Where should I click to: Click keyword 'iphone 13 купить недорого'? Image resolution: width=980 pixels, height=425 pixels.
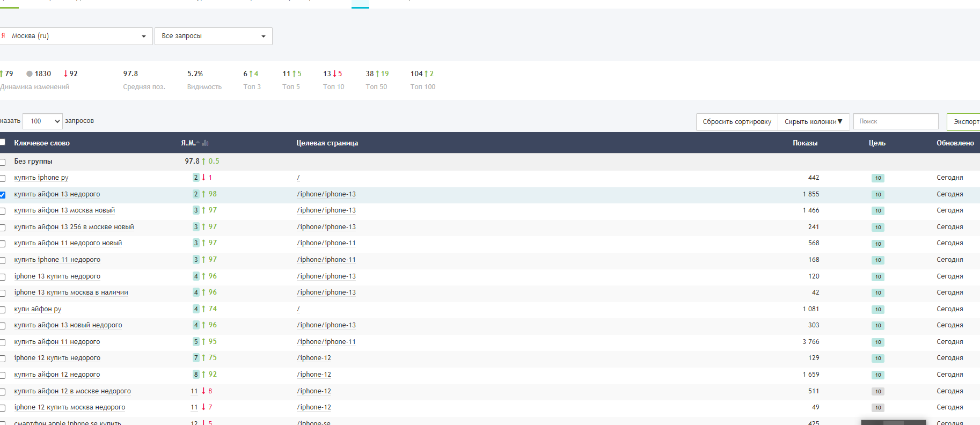(57, 276)
